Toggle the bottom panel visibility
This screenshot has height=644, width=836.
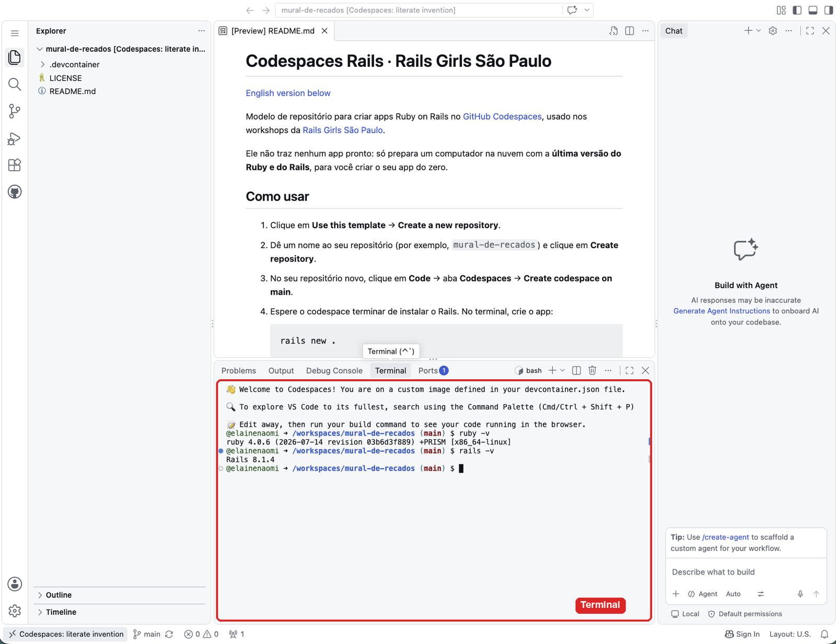(812, 10)
